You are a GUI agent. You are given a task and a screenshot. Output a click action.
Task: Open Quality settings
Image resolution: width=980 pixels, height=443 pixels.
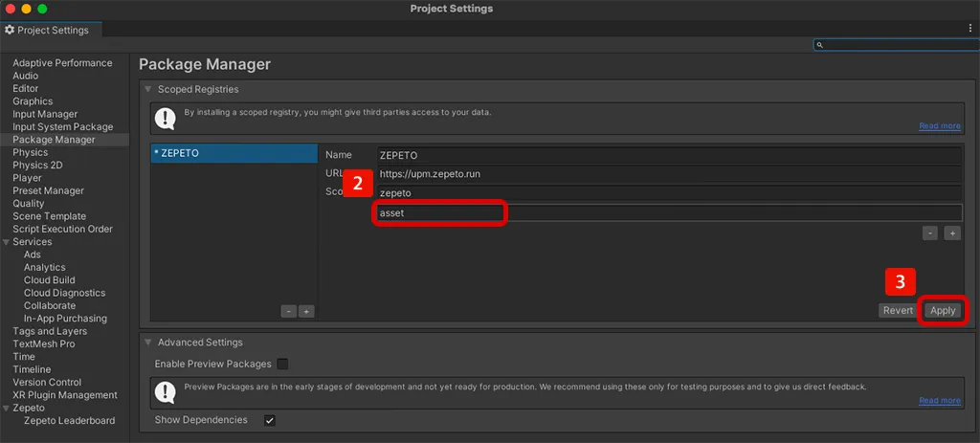[28, 204]
